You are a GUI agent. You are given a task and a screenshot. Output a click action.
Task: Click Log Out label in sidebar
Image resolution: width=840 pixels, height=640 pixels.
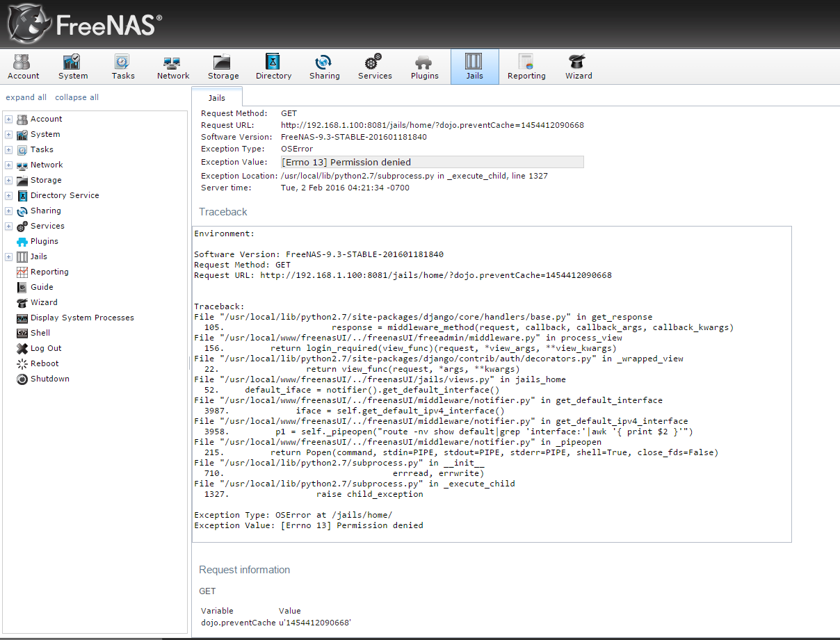[46, 348]
